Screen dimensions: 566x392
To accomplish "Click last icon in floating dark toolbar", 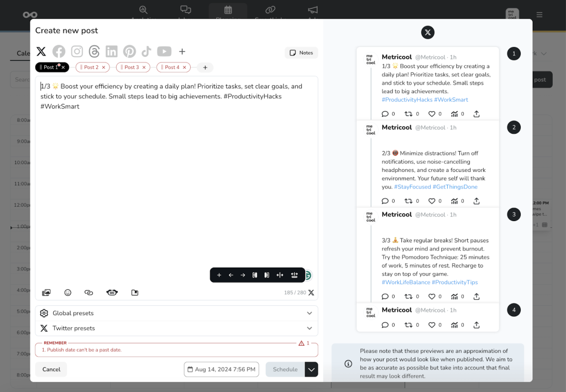I will pyautogui.click(x=295, y=275).
